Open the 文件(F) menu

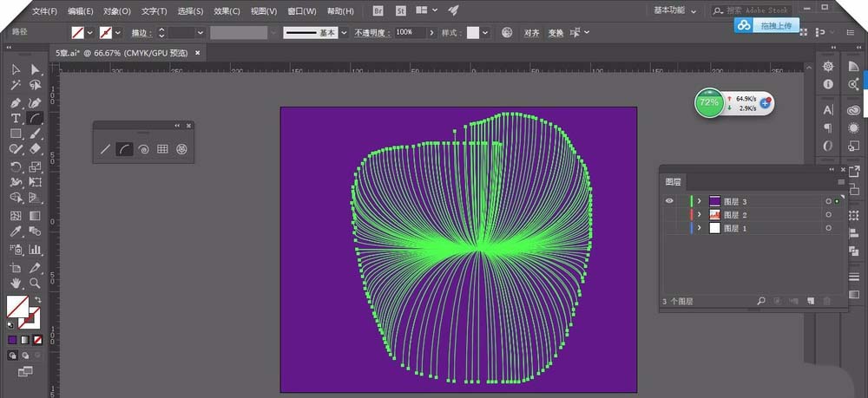pyautogui.click(x=44, y=11)
